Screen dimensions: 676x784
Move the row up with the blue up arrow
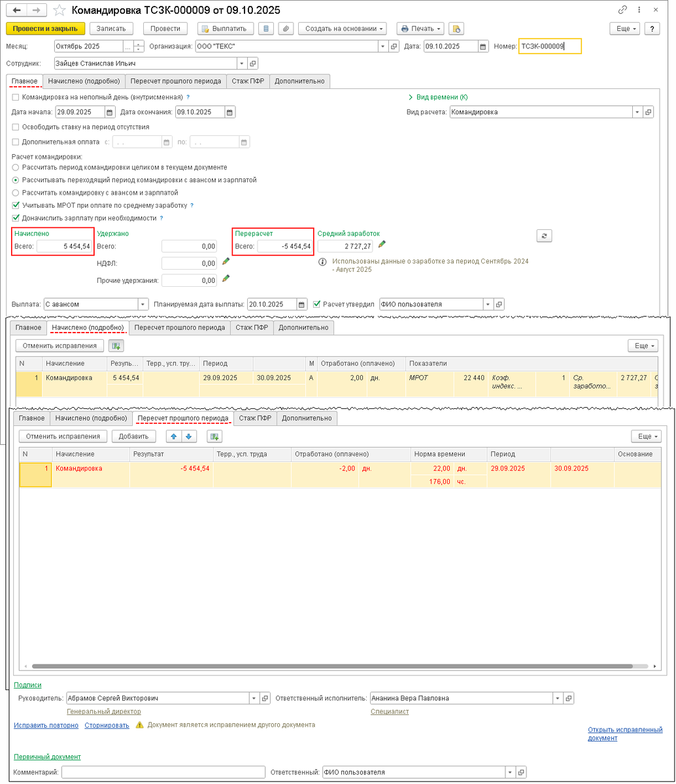pyautogui.click(x=174, y=436)
